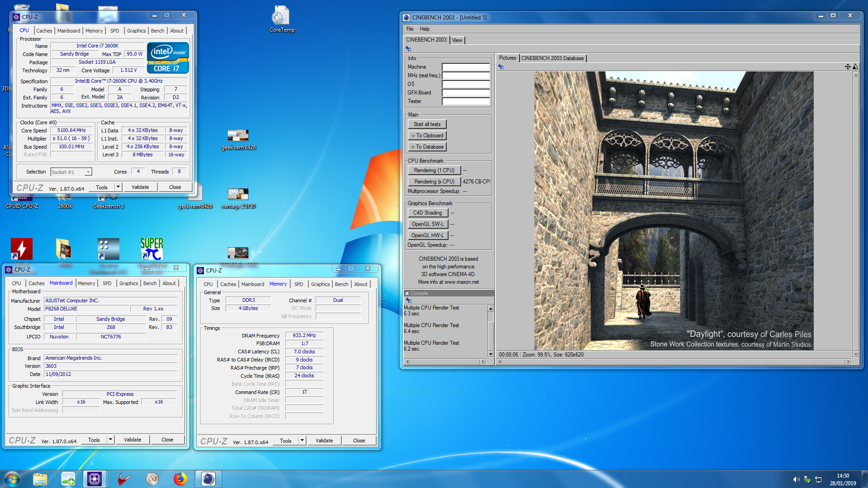The height and width of the screenshot is (488, 868).
Task: Select the 'Multiple CPU Render Test 6.4 sec' console line
Action: 431,328
